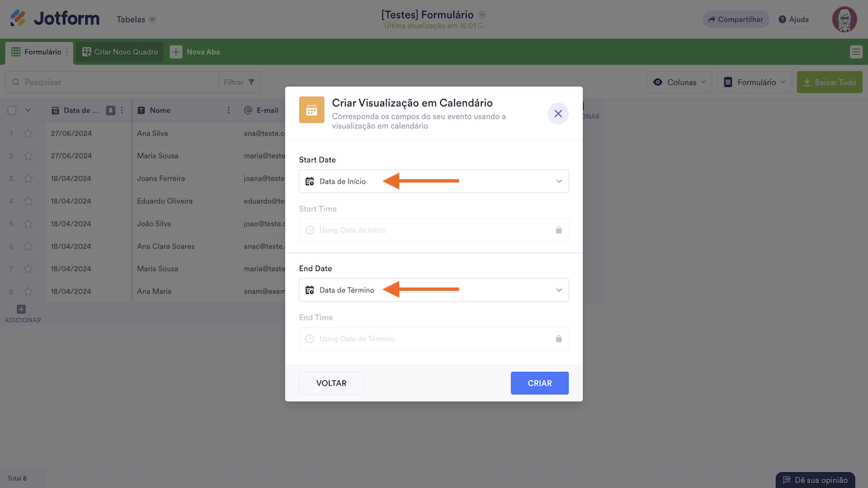Viewport: 868px width, 488px height.
Task: Open the Nova Aba tab
Action: (x=195, y=52)
